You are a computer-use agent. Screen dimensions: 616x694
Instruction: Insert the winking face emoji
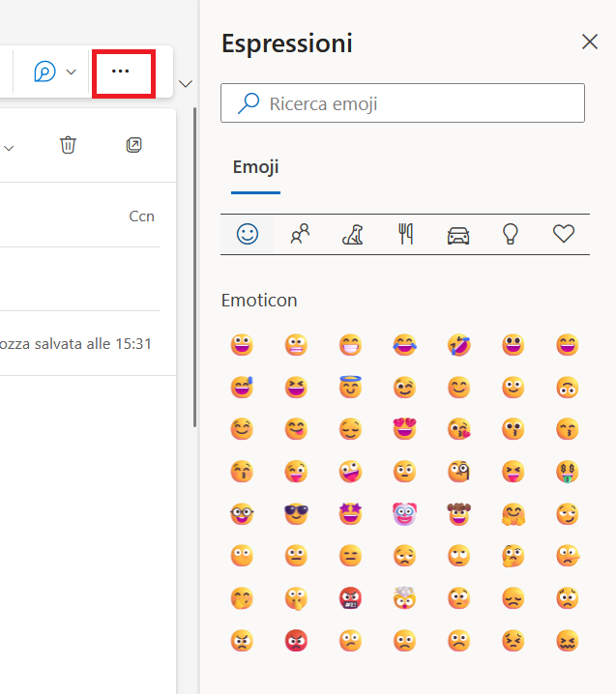[405, 388]
